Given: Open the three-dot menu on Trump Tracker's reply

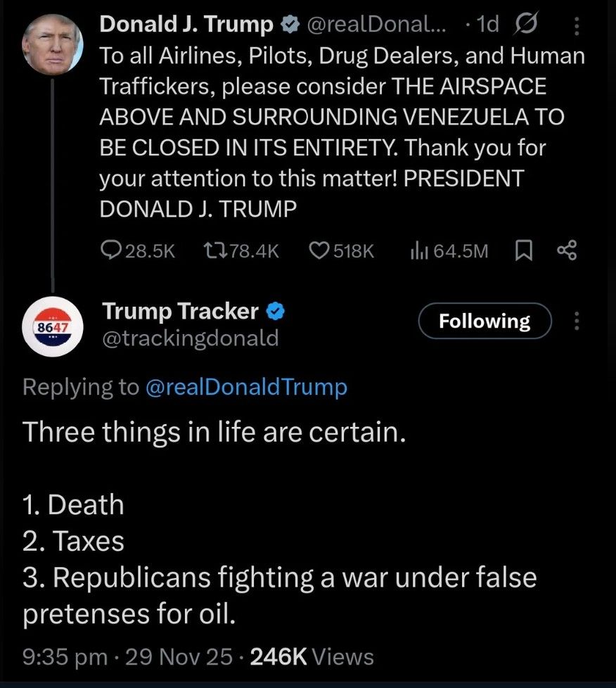Looking at the screenshot, I should [577, 321].
